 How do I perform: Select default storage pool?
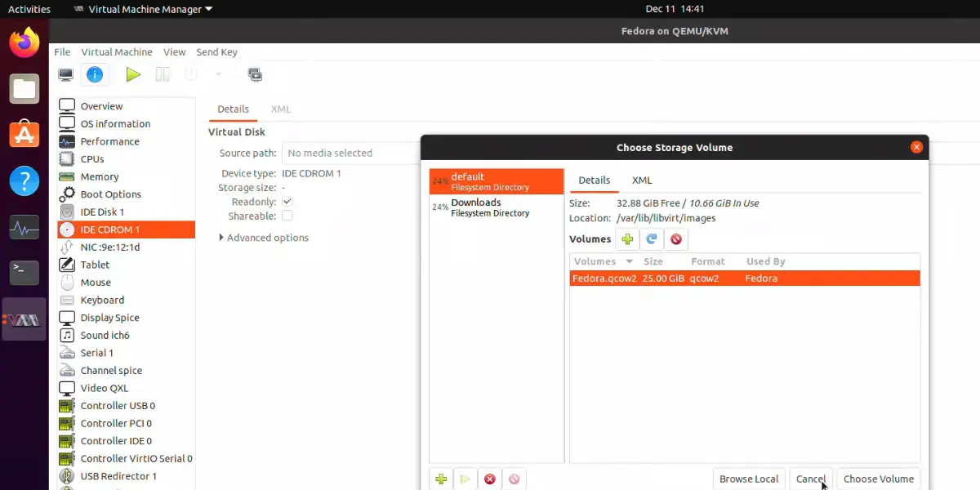497,181
